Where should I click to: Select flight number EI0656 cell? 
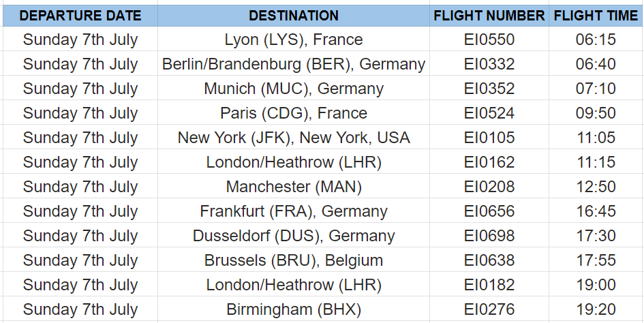point(489,211)
